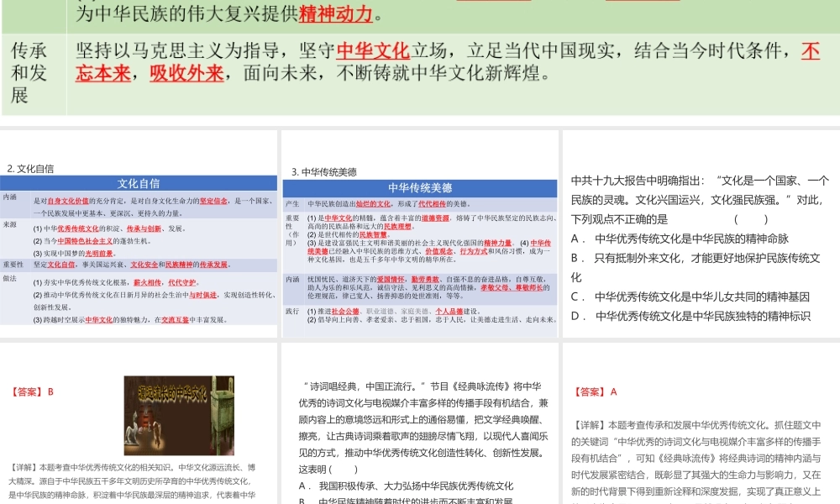Click red text 文化安全

click(144, 265)
